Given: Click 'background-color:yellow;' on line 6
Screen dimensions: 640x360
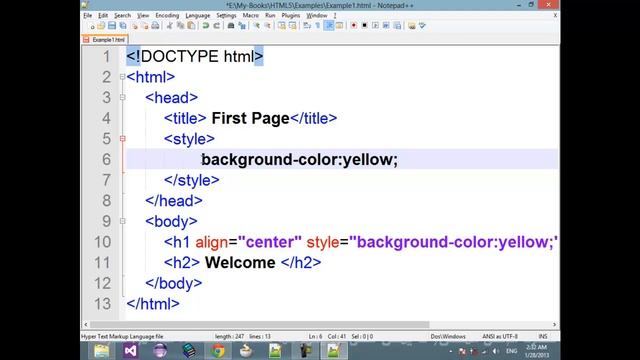Looking at the screenshot, I should [x=300, y=160].
